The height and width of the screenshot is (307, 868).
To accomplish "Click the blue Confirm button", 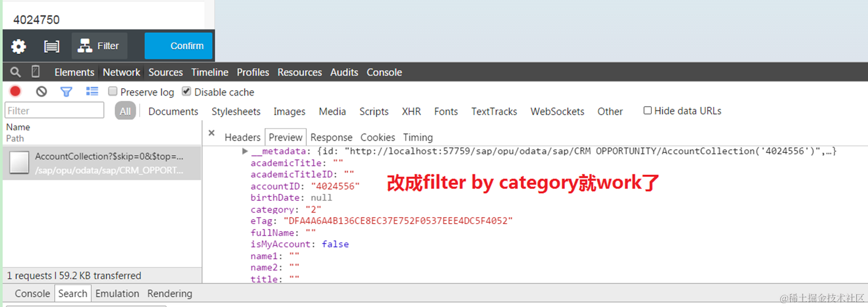I will click(x=178, y=46).
